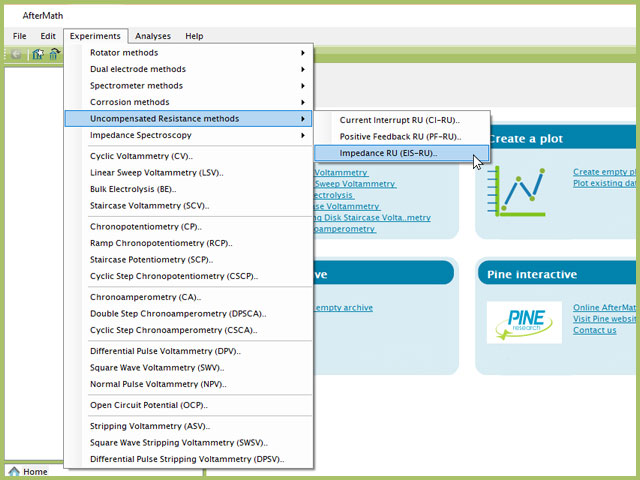Select Differential Pulse Voltammetry (DPV)
This screenshot has height=480, width=640.
tap(189, 351)
